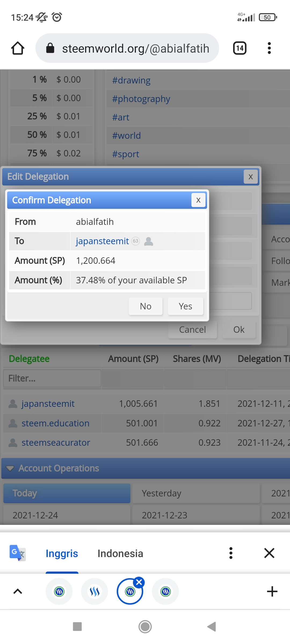Open the tab switcher showing 14 tabs

tap(240, 48)
